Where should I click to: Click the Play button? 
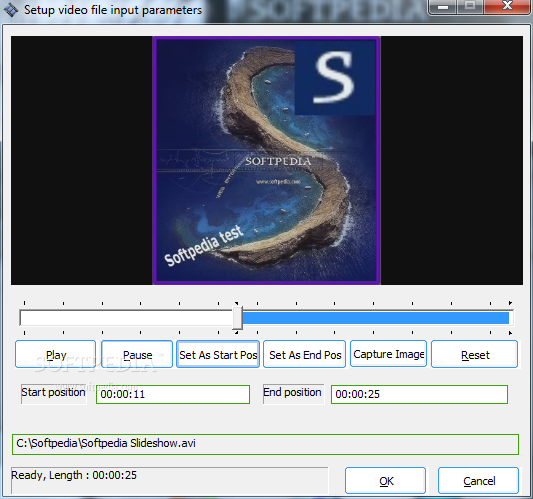click(55, 354)
